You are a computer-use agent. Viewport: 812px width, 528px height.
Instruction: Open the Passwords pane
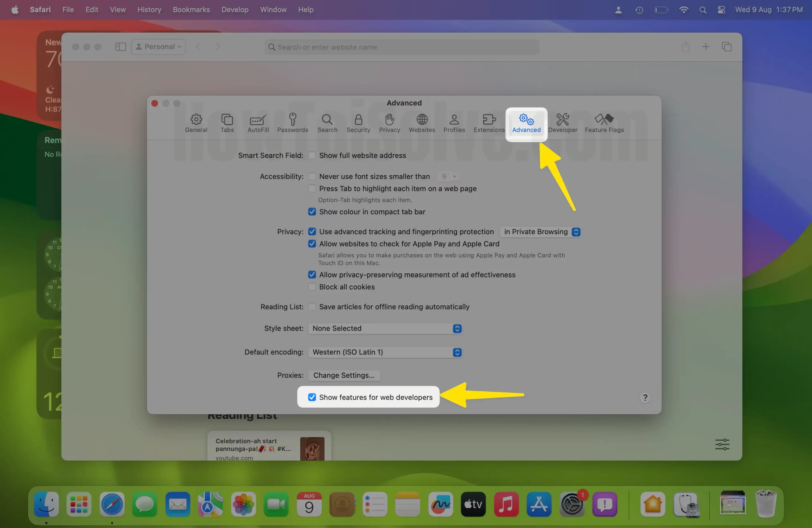tap(292, 123)
